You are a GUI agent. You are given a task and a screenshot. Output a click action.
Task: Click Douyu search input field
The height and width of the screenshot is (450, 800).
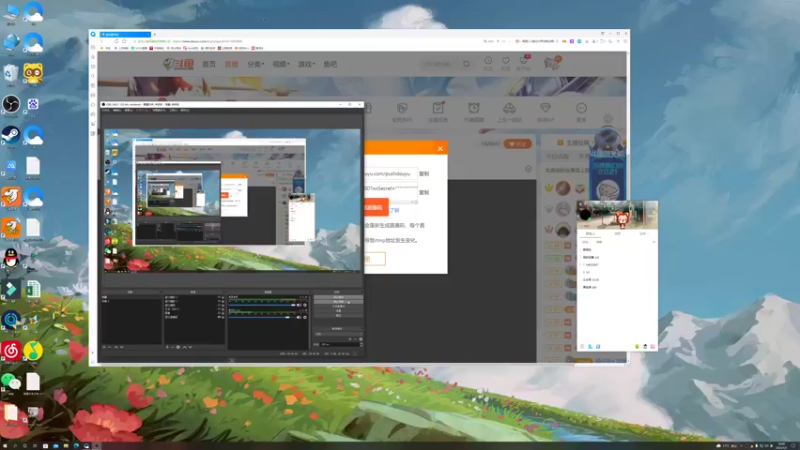click(441, 64)
